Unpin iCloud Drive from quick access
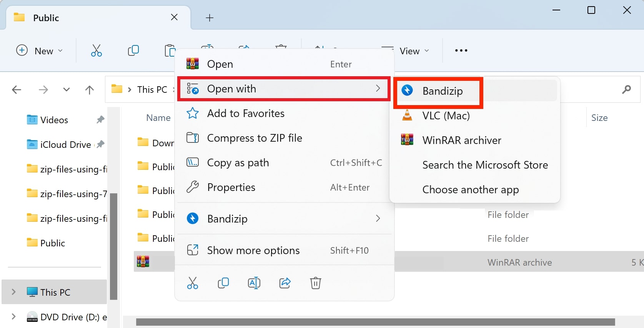Viewport: 644px width, 328px height. tap(100, 144)
